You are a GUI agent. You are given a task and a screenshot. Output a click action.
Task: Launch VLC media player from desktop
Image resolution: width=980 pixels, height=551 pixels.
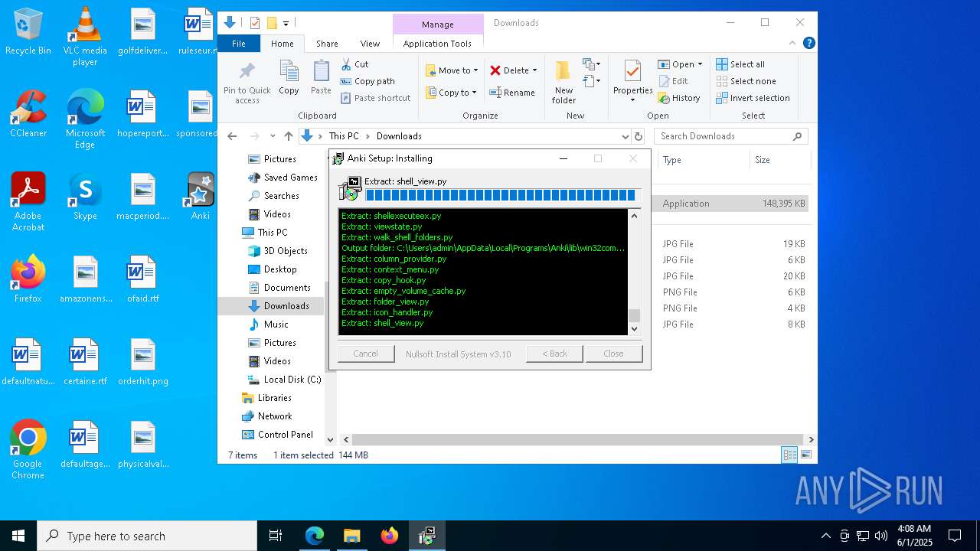coord(85,36)
